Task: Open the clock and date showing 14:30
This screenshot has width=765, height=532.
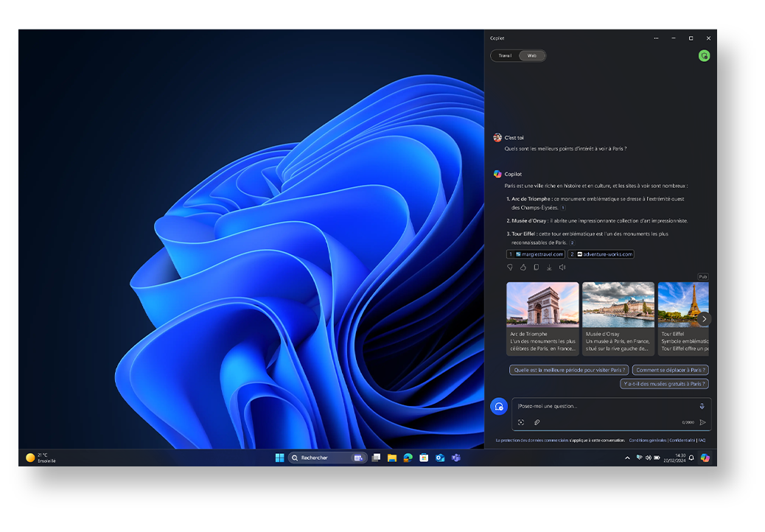Action: click(x=675, y=458)
